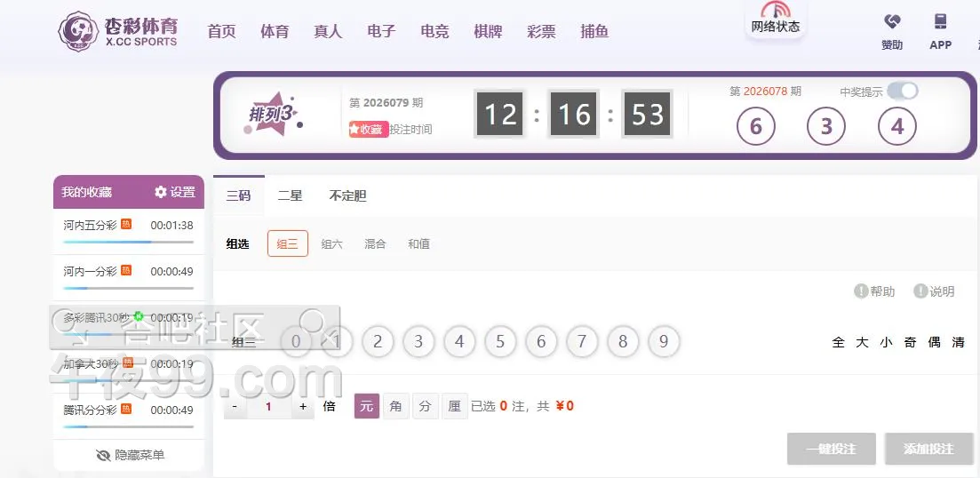Open the network status indicator
The width and height of the screenshot is (980, 478).
click(776, 18)
